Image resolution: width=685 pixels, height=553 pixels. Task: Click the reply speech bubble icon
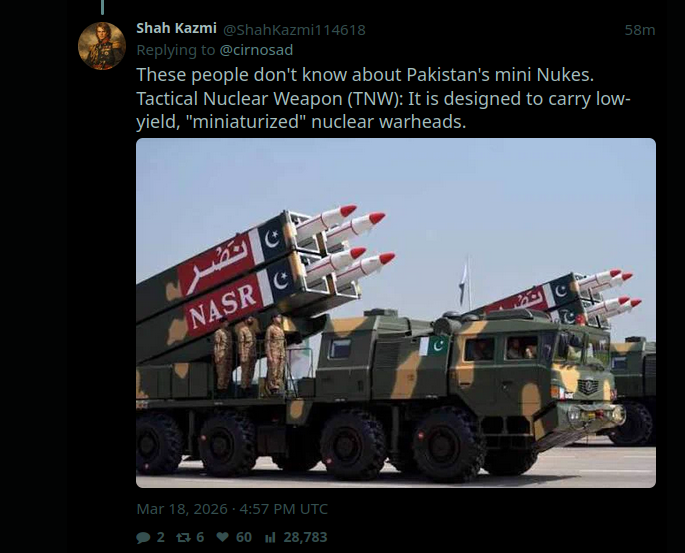(x=143, y=537)
